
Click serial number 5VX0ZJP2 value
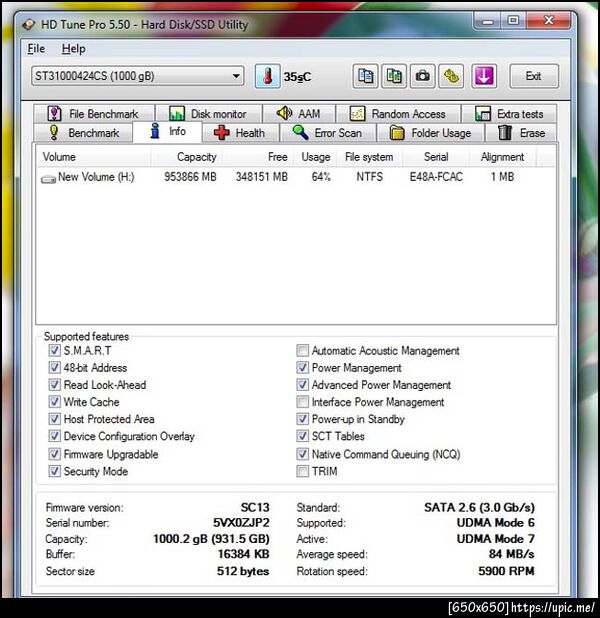click(x=241, y=523)
